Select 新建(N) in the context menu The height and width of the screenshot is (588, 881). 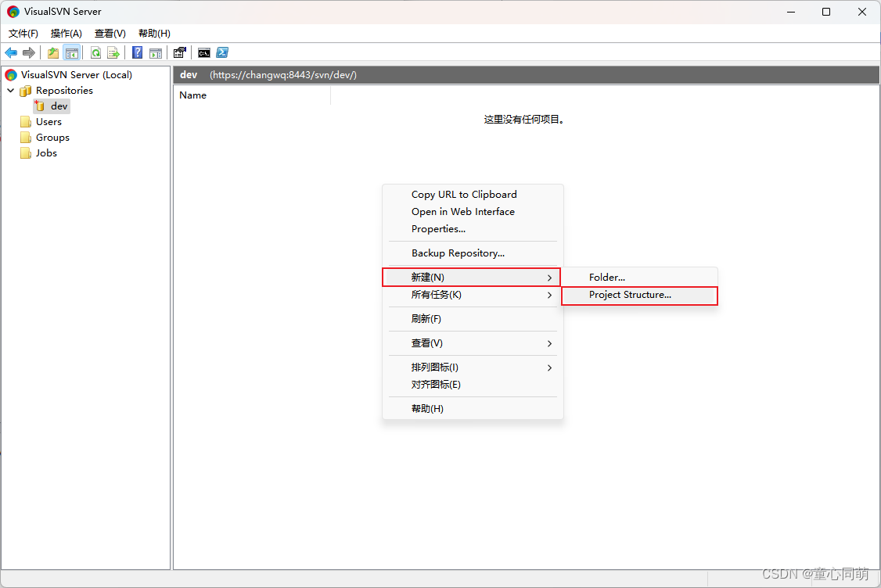471,278
